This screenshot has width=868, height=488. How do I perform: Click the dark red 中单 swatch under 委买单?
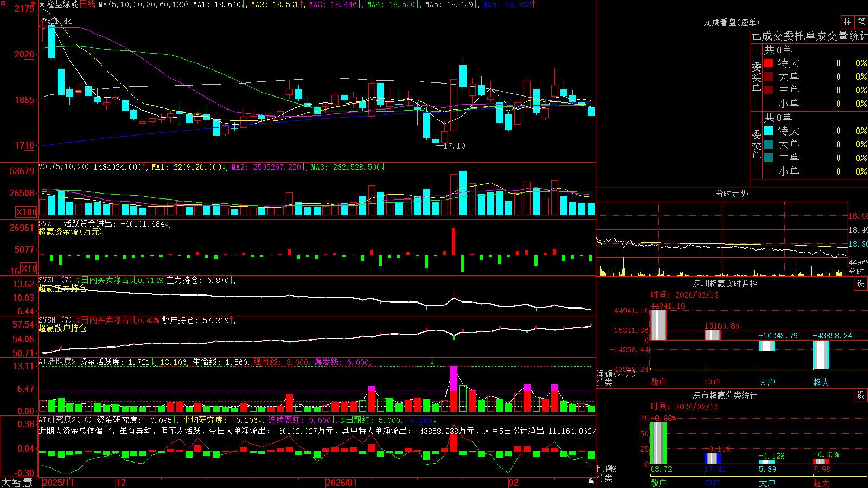(768, 90)
